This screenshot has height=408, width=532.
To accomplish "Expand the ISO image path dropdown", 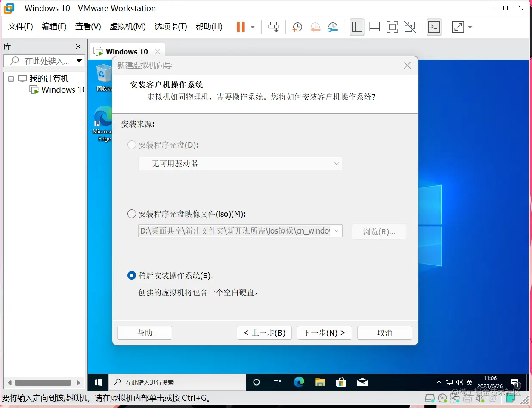I will coord(337,231).
